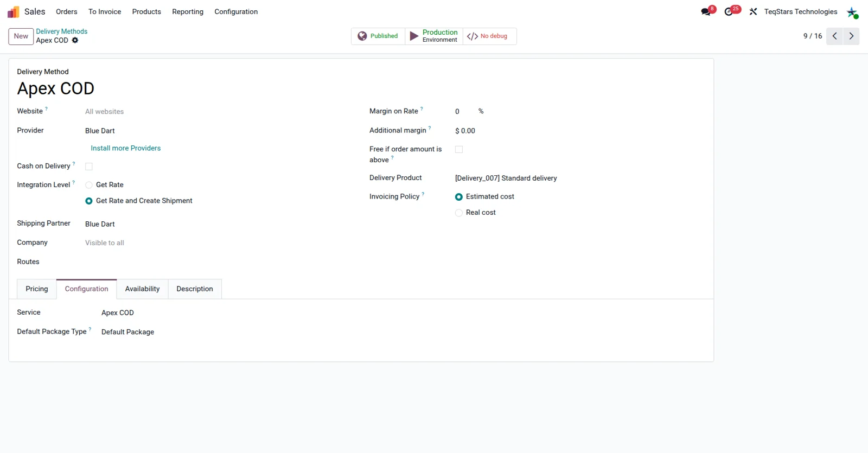
Task: Click the No debug button
Action: tap(489, 36)
